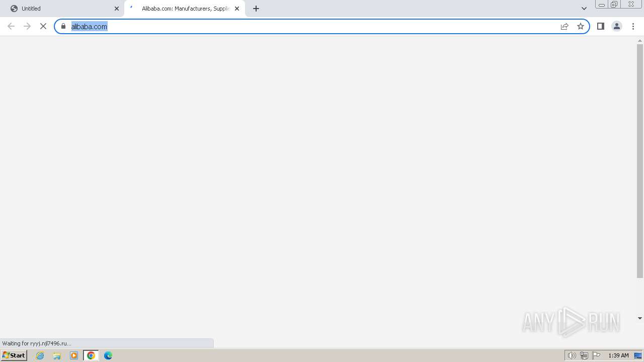Click the show desktop tray icon
Image resolution: width=644 pixels, height=362 pixels.
pyautogui.click(x=638, y=355)
